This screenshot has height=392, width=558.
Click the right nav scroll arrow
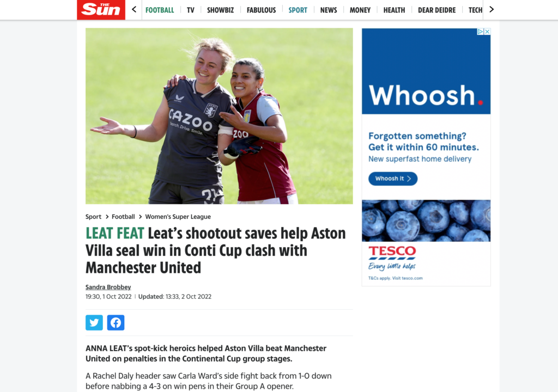[x=492, y=10]
